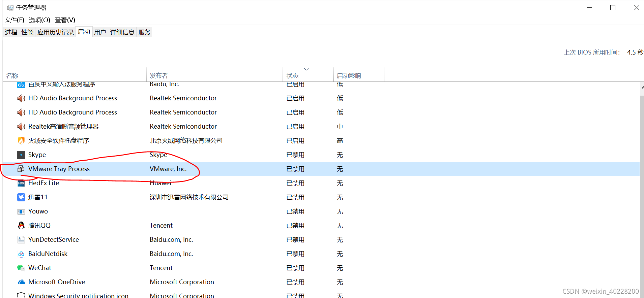The width and height of the screenshot is (644, 298).
Task: Click the Skype app icon
Action: (x=21, y=155)
